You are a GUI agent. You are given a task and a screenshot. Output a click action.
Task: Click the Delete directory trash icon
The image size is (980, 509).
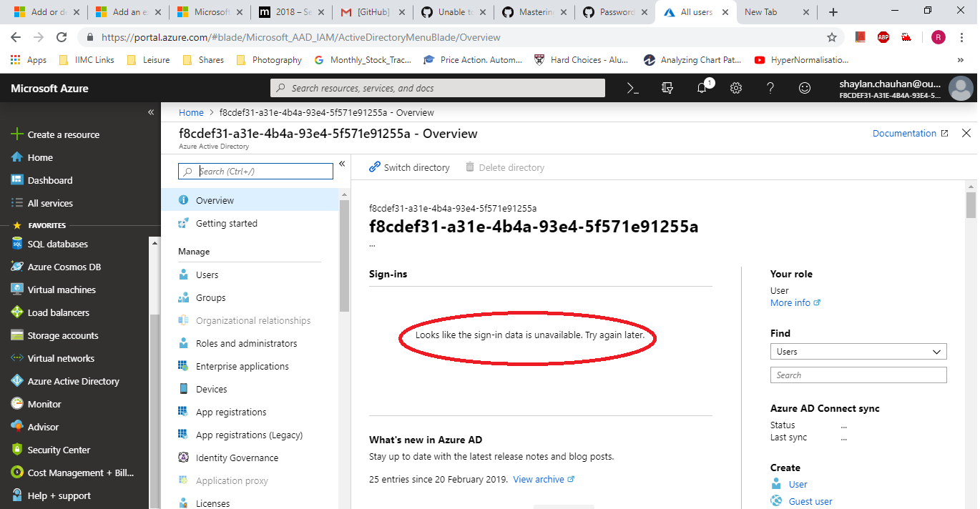[470, 167]
